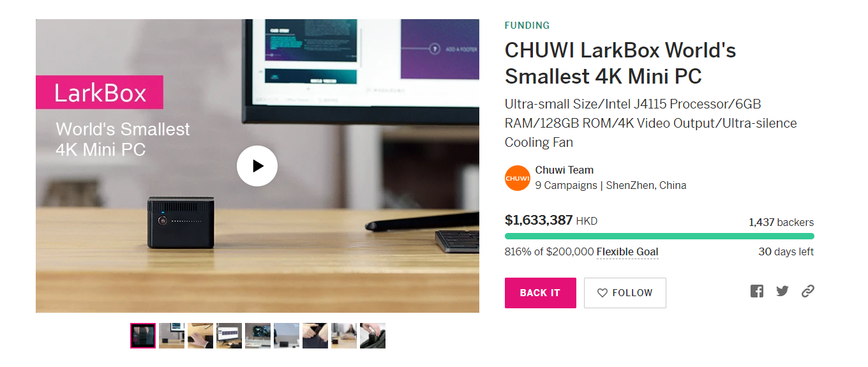This screenshot has height=367, width=868.
Task: Select last thumbnail showing box in bag
Action: [x=373, y=336]
